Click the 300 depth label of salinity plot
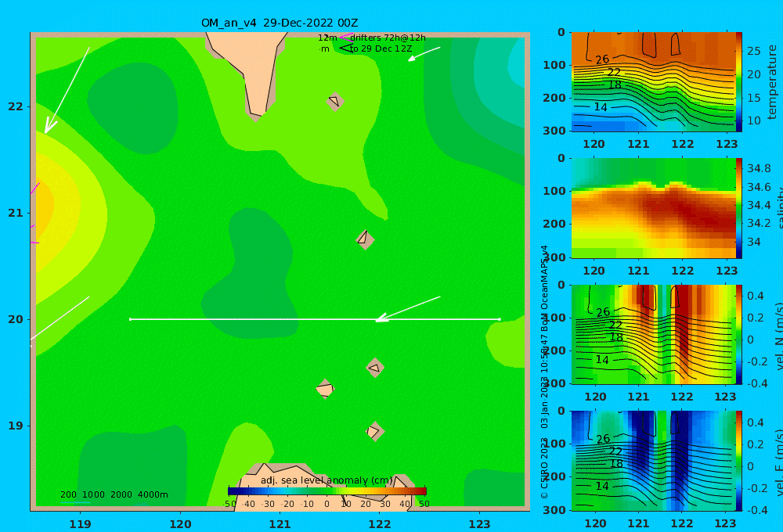The height and width of the screenshot is (532, 783). [x=554, y=257]
